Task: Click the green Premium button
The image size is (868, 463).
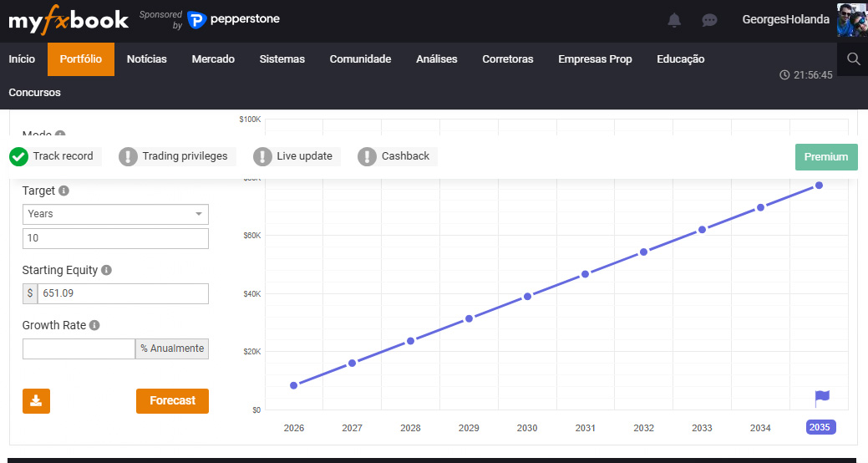Action: click(x=825, y=156)
